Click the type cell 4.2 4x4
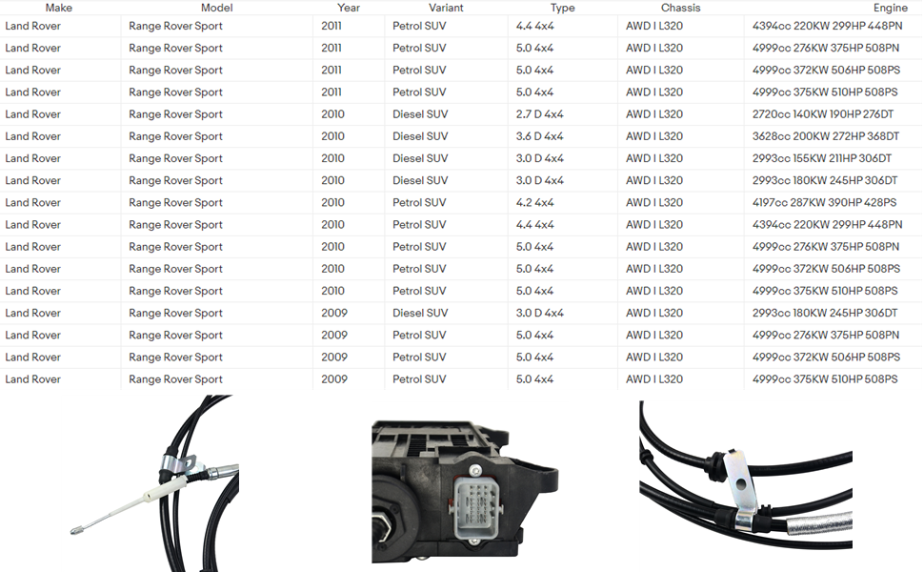This screenshot has height=572, width=924. (x=535, y=203)
